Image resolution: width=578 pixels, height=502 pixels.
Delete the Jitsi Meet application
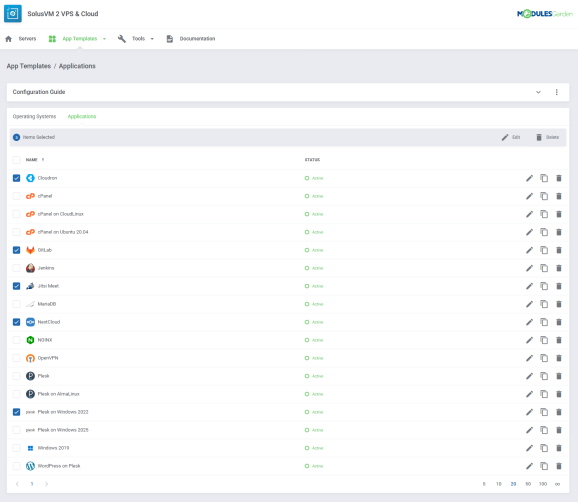tap(559, 286)
